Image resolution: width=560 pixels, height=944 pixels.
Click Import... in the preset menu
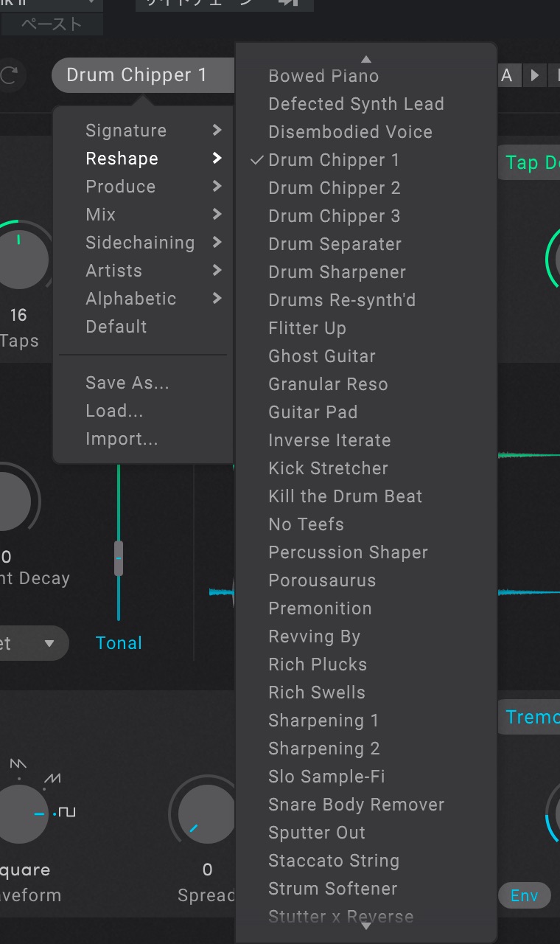122,439
